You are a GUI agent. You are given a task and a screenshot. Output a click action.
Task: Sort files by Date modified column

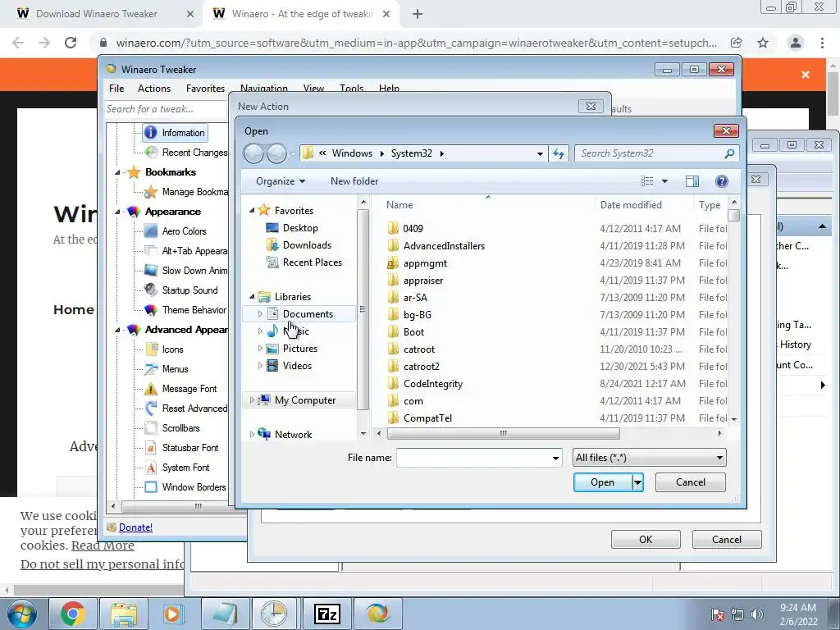tap(631, 204)
